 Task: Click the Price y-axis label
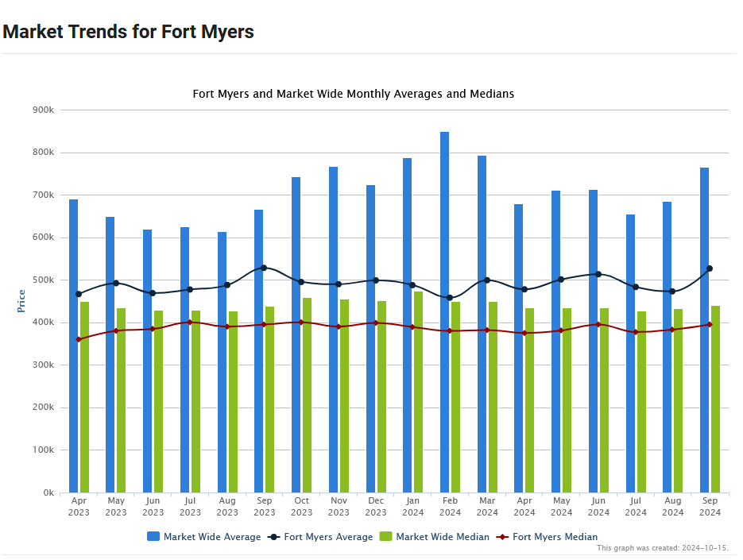(21, 300)
